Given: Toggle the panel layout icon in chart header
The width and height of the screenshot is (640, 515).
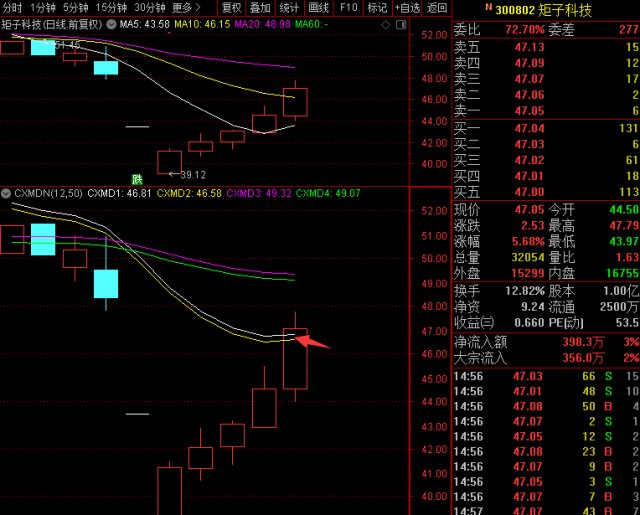Looking at the screenshot, I should pyautogui.click(x=401, y=25).
